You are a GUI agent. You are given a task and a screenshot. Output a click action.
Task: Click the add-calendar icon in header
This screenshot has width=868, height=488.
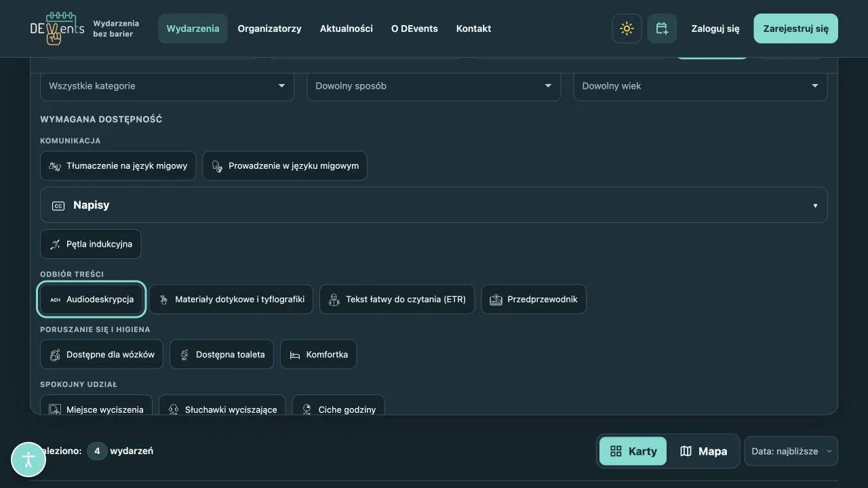coord(662,28)
